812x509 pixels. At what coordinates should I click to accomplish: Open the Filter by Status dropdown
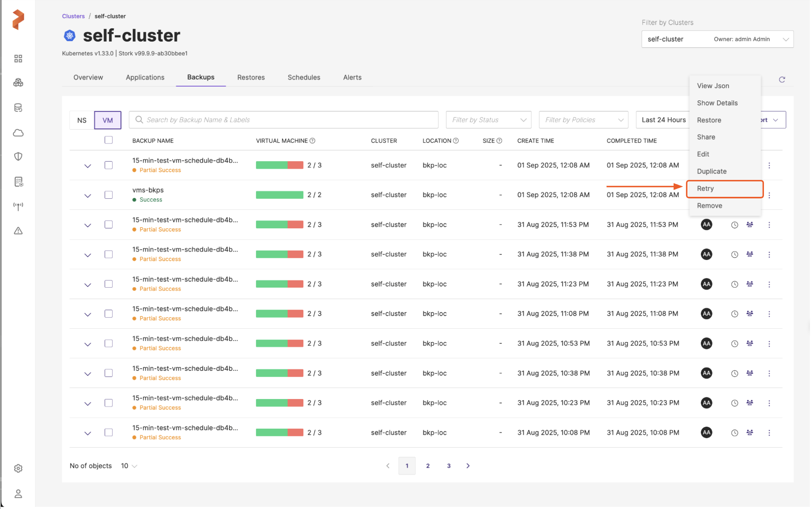pyautogui.click(x=488, y=120)
